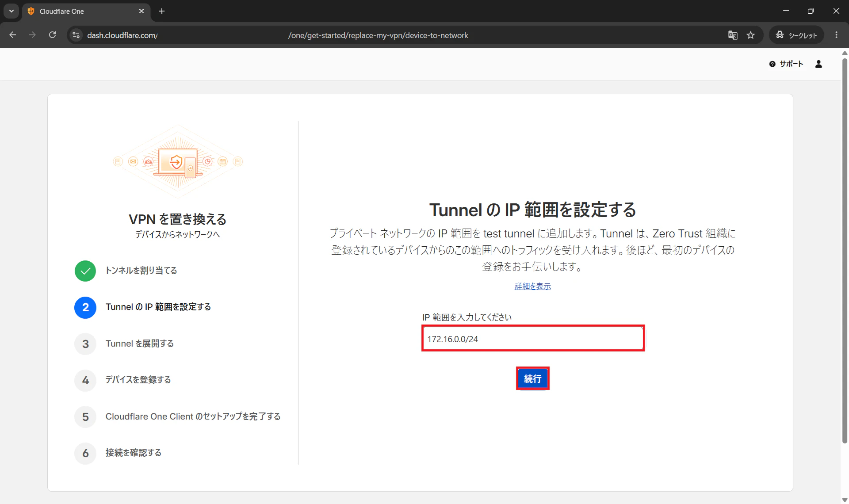Focus the IP range input field

pyautogui.click(x=532, y=339)
